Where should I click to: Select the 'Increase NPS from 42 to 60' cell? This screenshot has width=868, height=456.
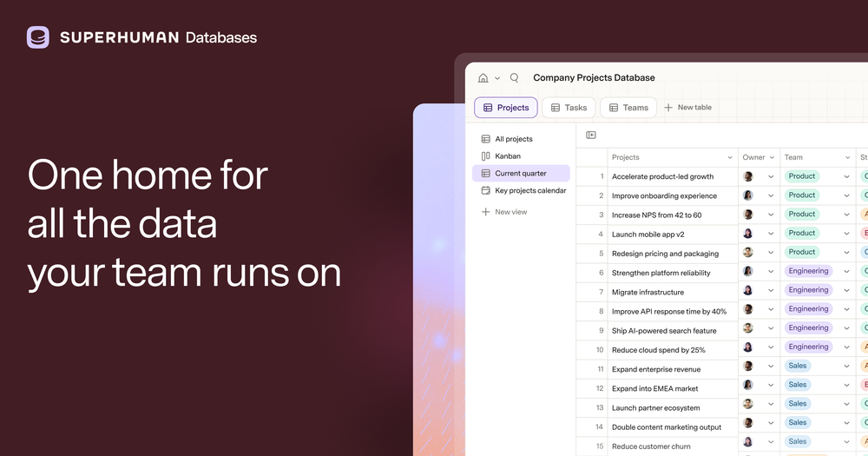[x=673, y=215]
